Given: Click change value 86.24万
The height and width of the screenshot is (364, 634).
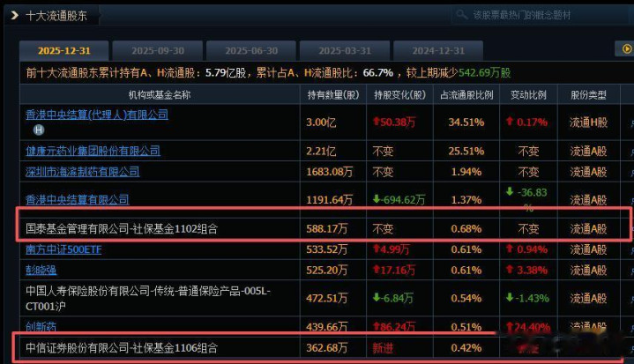Looking at the screenshot, I should point(394,326).
